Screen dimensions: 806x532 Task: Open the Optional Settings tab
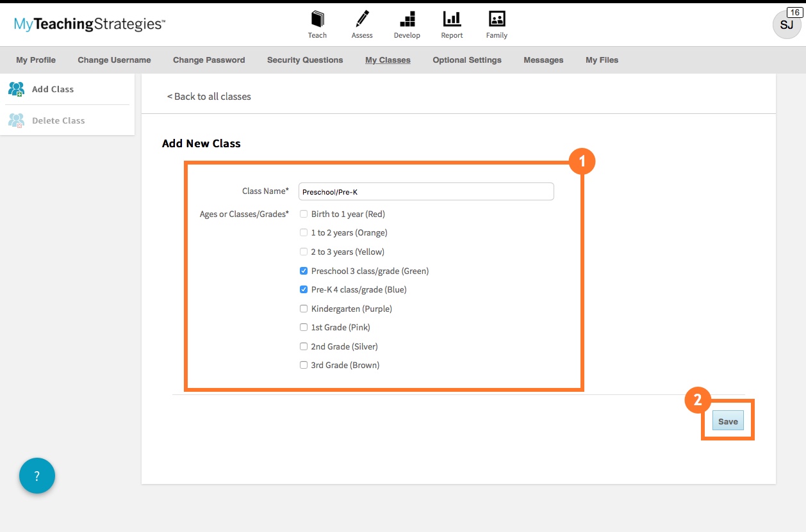[466, 60]
